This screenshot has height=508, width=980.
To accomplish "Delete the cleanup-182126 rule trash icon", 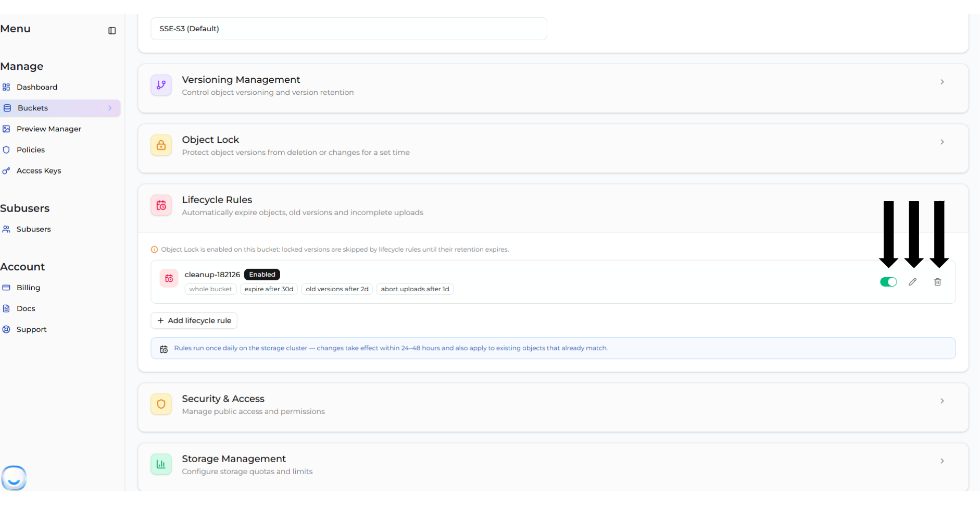I will tap(937, 282).
